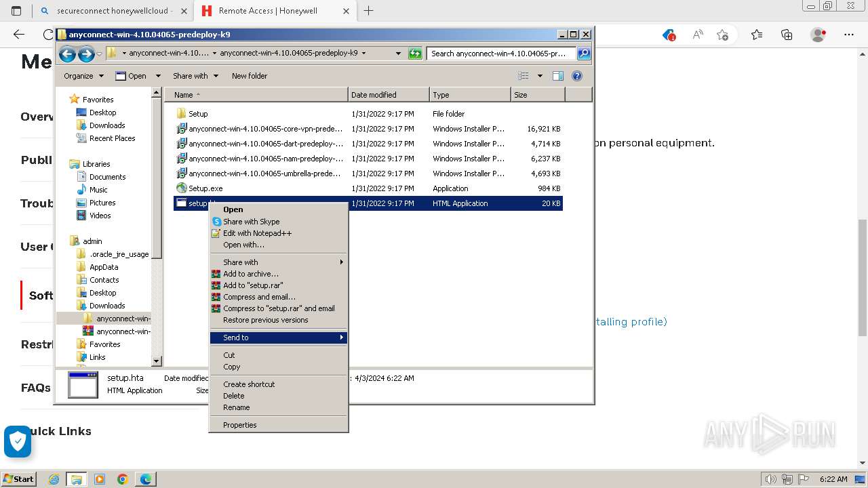Open the Share with toolbar dropdown
The image size is (868, 488).
195,76
